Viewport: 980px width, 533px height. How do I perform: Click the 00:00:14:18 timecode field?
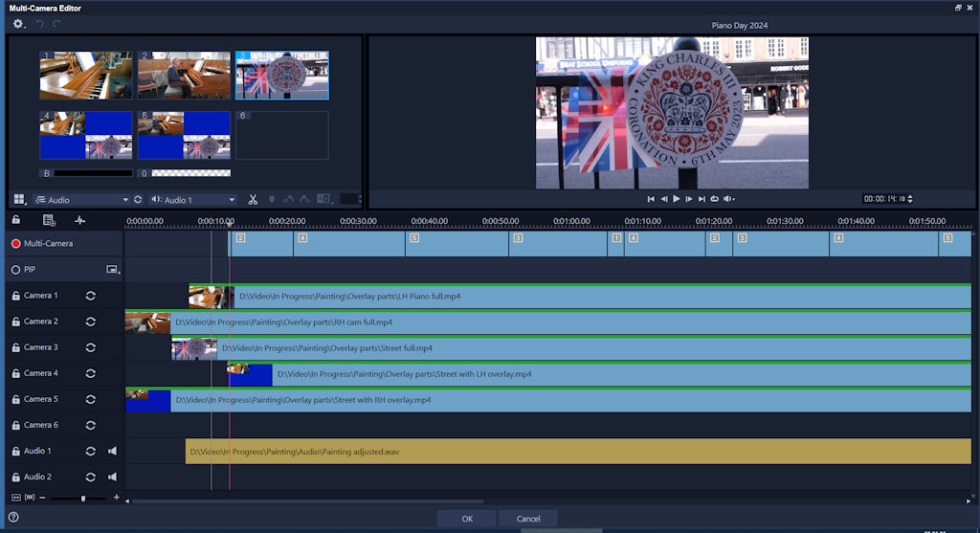coord(884,199)
